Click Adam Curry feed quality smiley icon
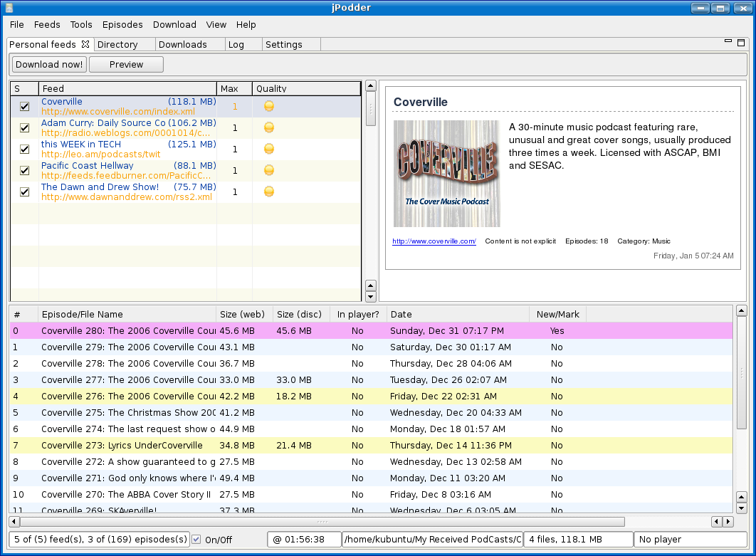This screenshot has width=756, height=556. tap(269, 127)
